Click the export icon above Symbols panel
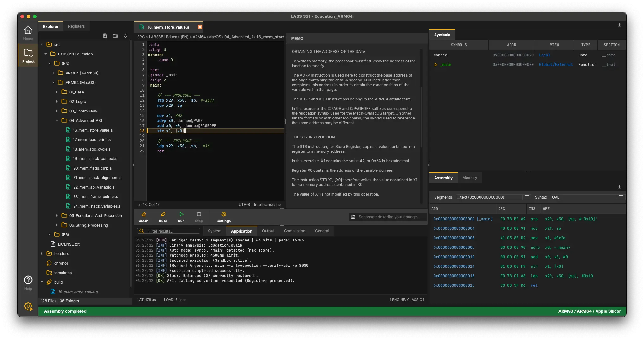This screenshot has width=644, height=340. tap(619, 25)
